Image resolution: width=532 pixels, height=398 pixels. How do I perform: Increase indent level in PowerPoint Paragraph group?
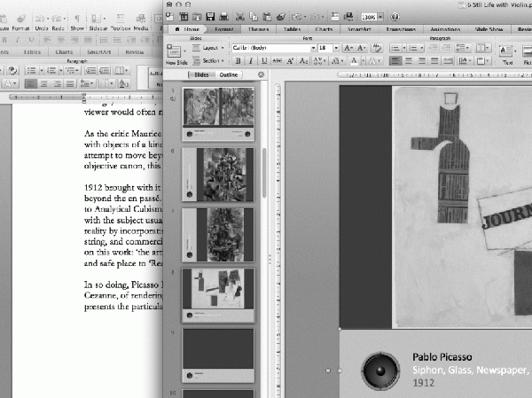(447, 48)
